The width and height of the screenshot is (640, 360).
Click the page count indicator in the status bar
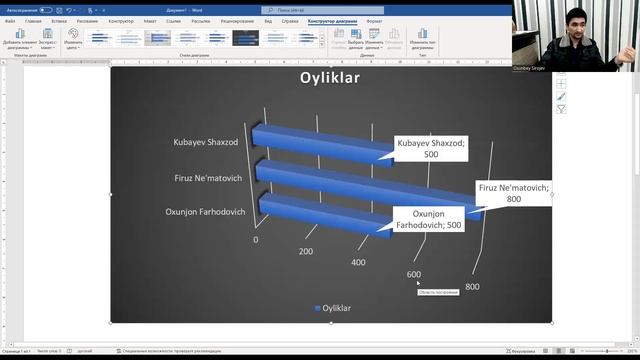(16, 351)
